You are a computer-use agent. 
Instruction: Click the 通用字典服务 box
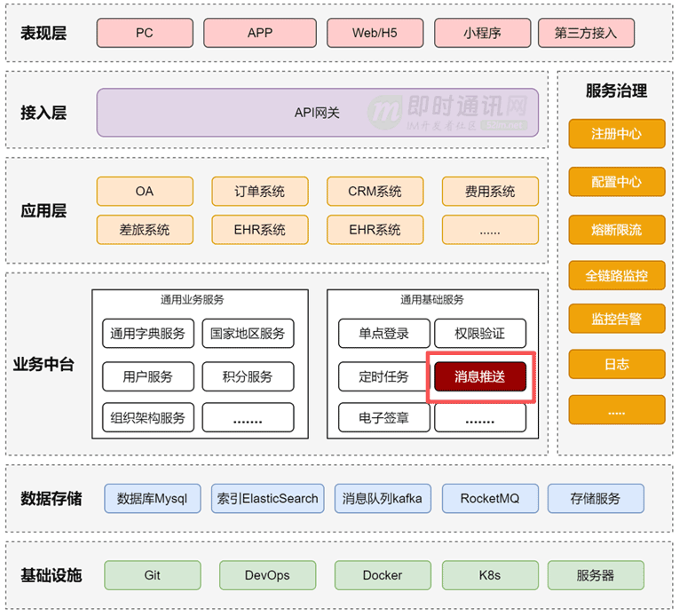point(147,334)
